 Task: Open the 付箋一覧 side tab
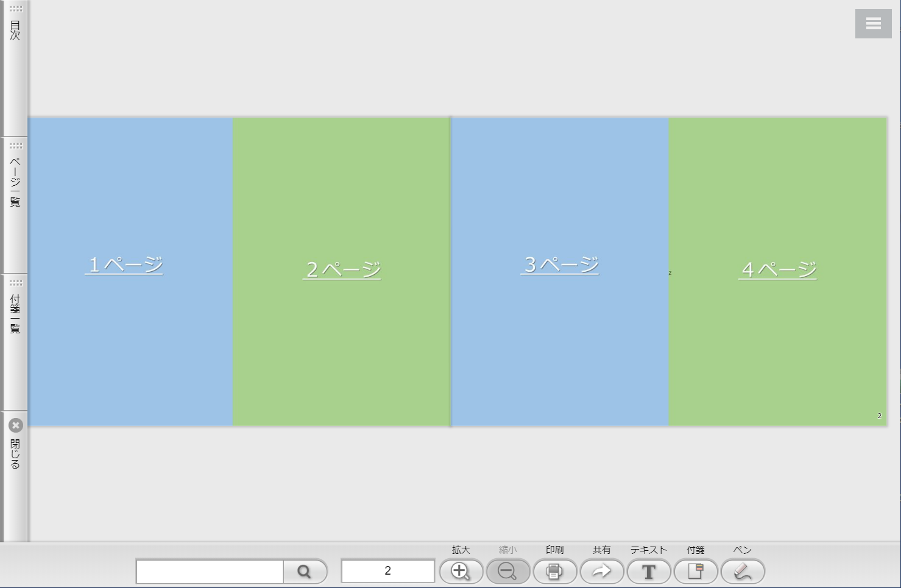[15, 342]
